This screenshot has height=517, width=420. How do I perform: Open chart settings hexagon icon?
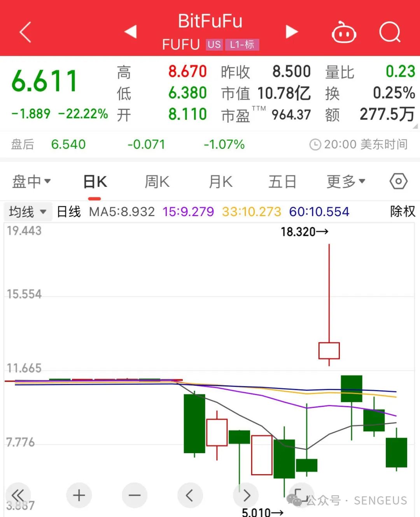pos(399,181)
